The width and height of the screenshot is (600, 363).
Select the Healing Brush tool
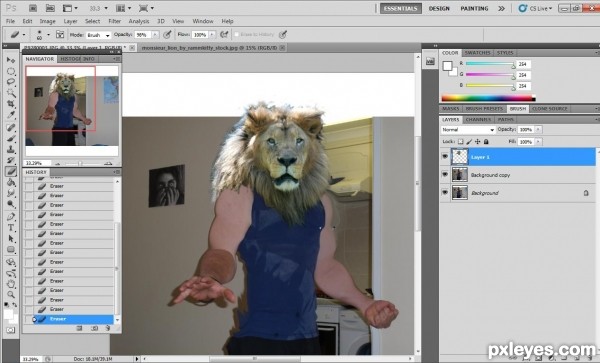point(11,127)
